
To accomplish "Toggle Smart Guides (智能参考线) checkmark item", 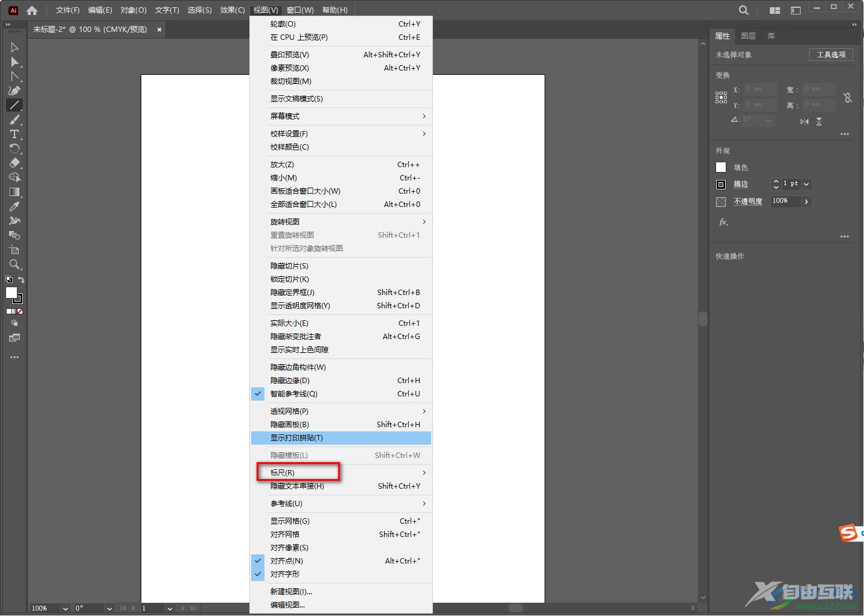I will coord(341,394).
